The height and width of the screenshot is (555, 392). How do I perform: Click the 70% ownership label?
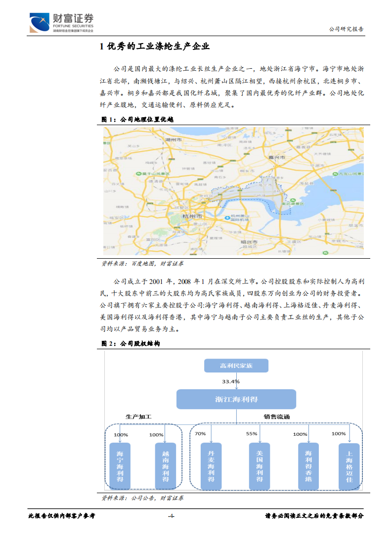[x=200, y=434]
